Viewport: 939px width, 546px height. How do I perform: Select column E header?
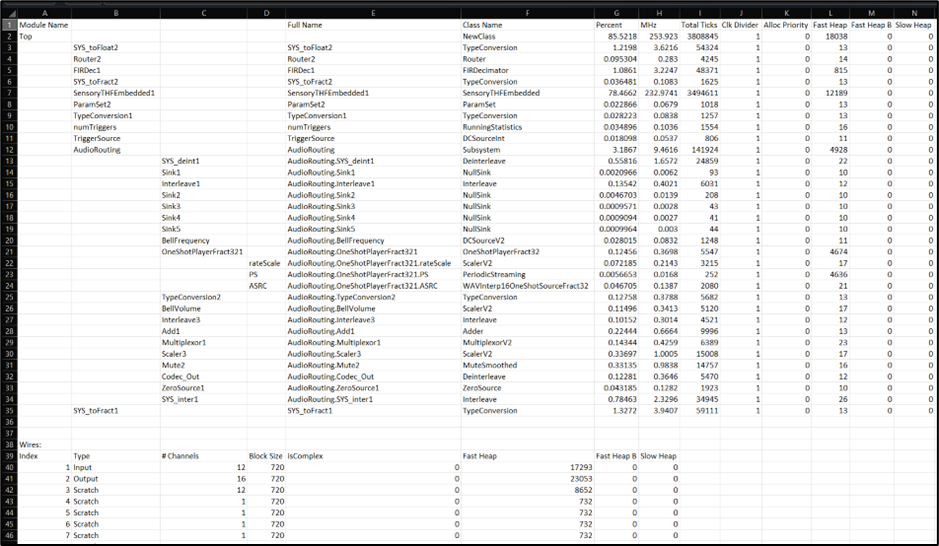coord(371,11)
